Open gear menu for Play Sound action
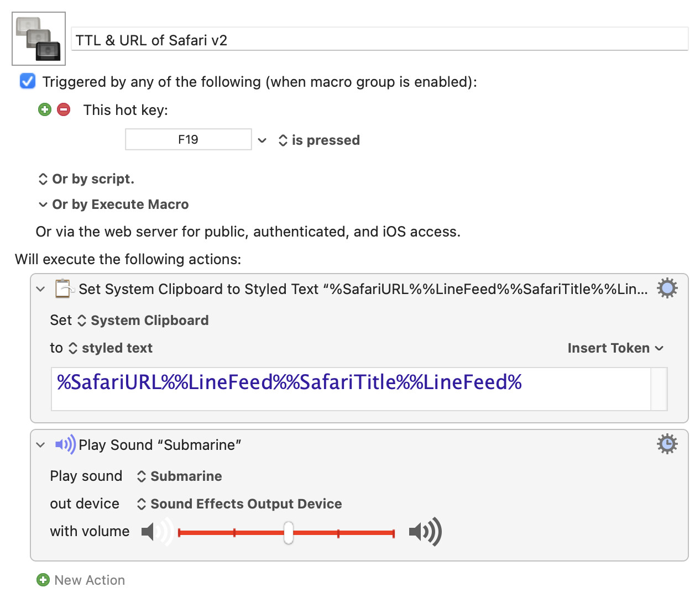This screenshot has height=598, width=700. 667,444
